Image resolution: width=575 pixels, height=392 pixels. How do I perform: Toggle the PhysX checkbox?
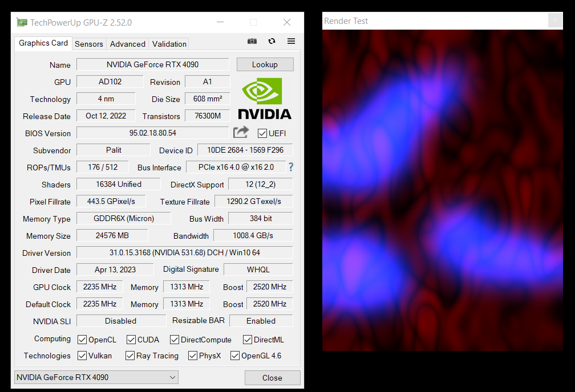[x=193, y=356]
